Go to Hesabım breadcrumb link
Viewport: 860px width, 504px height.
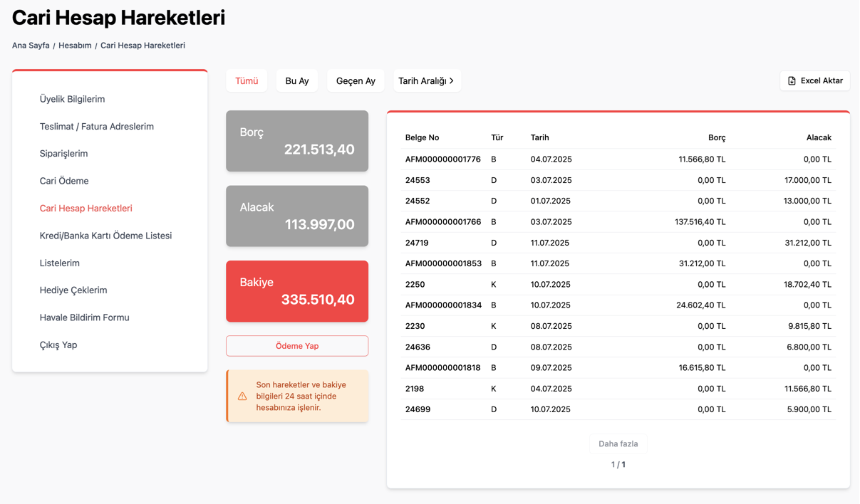click(75, 46)
